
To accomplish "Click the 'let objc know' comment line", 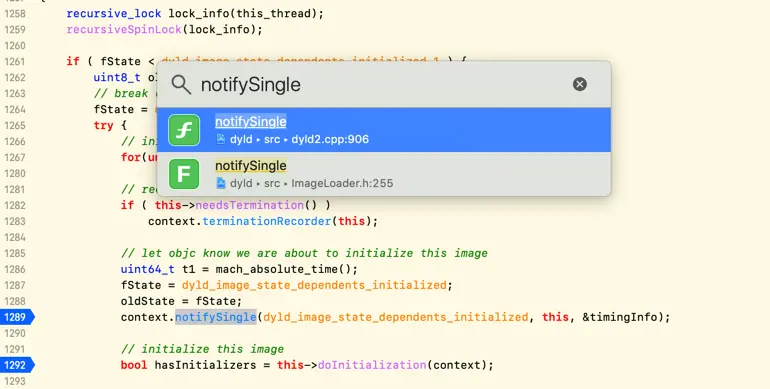I will point(304,253).
